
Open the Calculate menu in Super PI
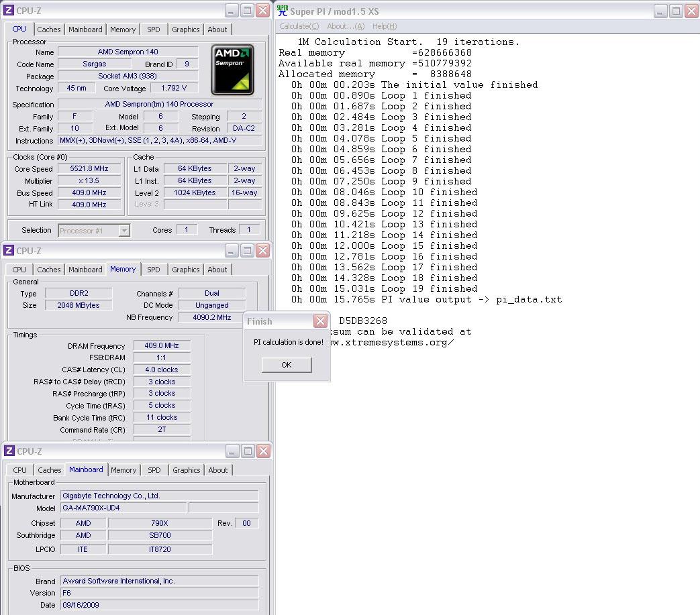tap(299, 26)
